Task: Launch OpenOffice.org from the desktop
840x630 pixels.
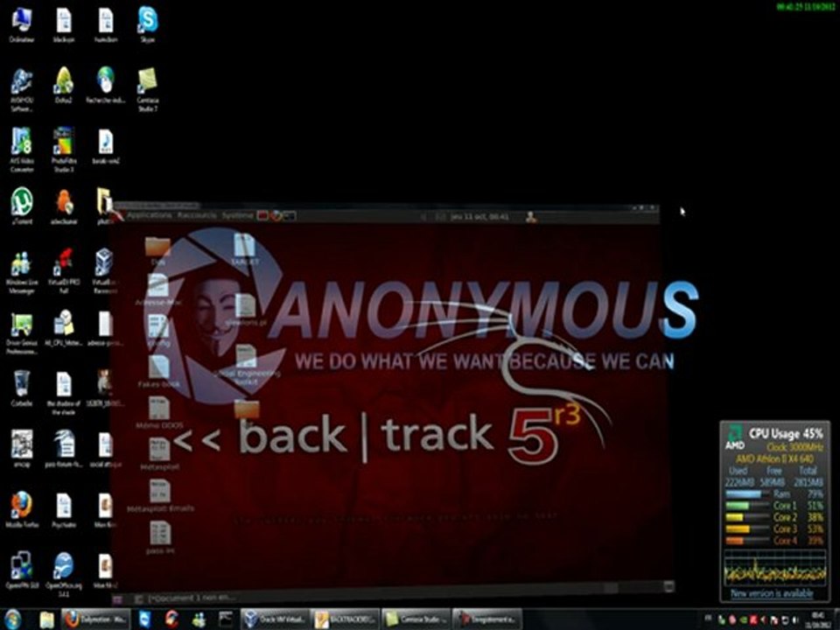Action: click(x=63, y=567)
